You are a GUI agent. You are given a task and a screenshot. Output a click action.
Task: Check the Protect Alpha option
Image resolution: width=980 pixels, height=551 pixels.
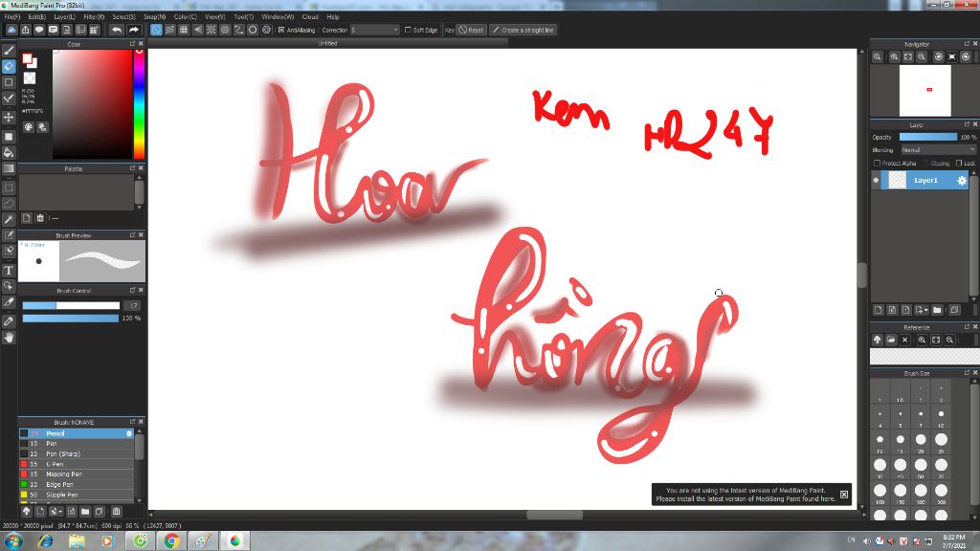(877, 164)
